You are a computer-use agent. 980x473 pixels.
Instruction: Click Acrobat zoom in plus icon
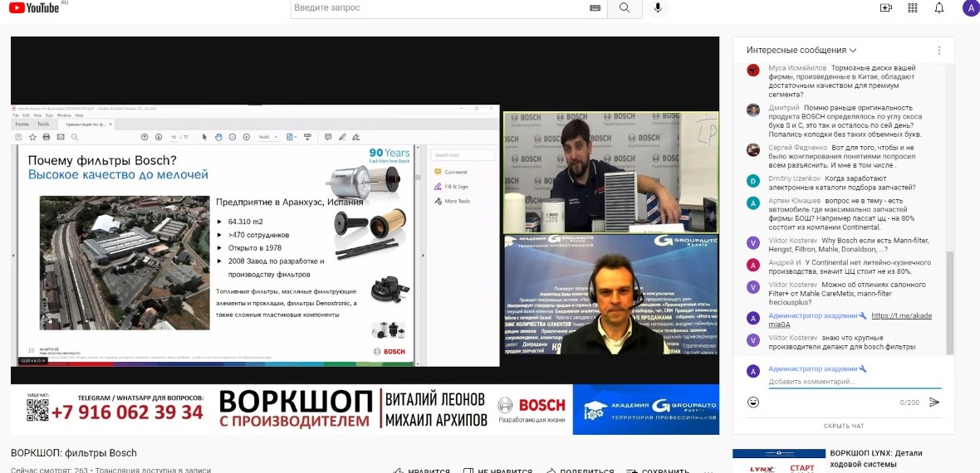[247, 137]
